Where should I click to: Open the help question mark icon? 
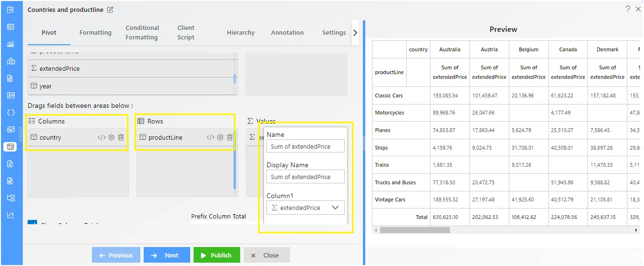tap(628, 9)
